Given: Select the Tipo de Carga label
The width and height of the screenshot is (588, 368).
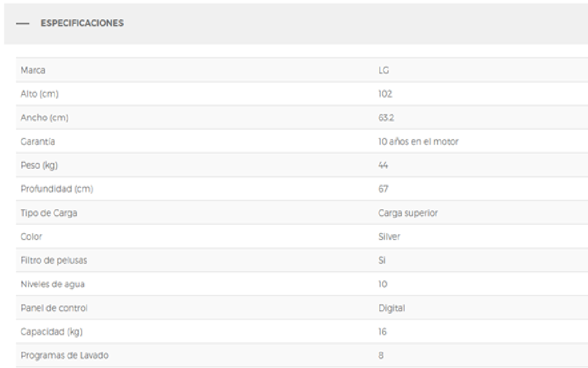Looking at the screenshot, I should click(49, 213).
